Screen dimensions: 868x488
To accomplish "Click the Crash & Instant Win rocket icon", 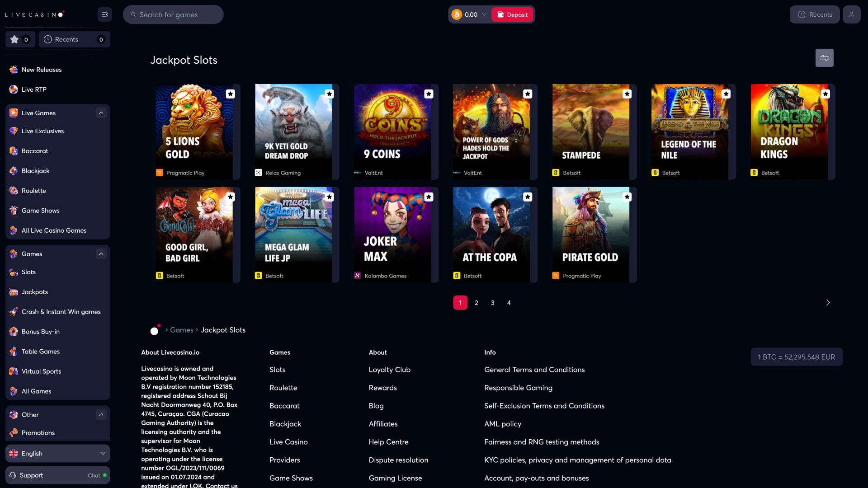I will point(14,312).
